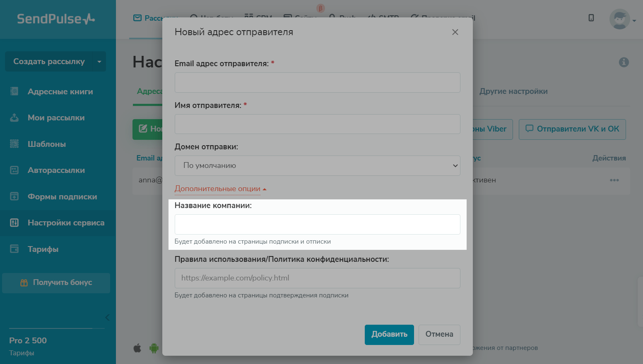This screenshot has height=364, width=643.
Task: Expand the create campaign dropdown arrow
Action: click(x=99, y=62)
